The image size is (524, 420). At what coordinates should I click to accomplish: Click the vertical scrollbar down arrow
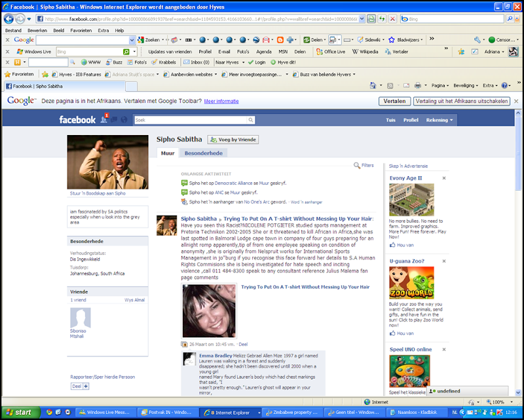point(518,392)
